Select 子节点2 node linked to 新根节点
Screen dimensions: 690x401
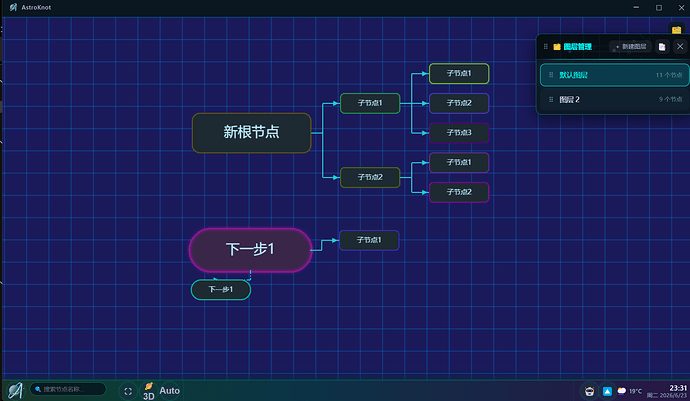(370, 177)
